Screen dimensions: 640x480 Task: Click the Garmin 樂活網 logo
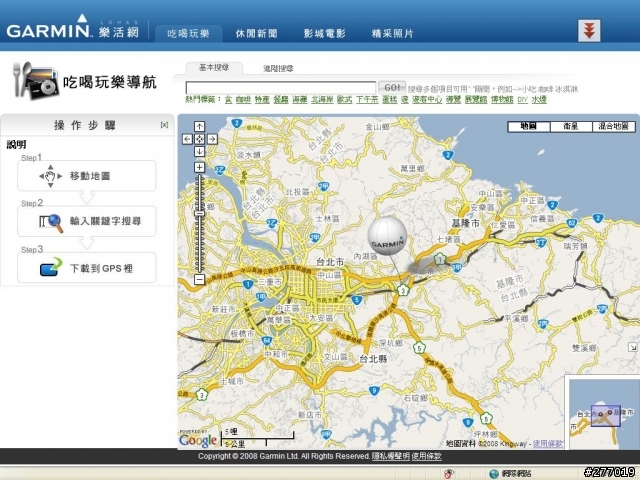point(73,28)
